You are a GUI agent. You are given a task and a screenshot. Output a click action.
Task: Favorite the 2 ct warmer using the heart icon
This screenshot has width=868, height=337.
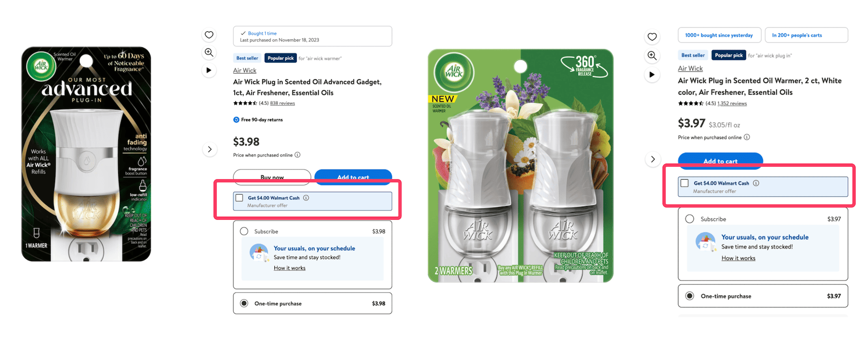[652, 36]
